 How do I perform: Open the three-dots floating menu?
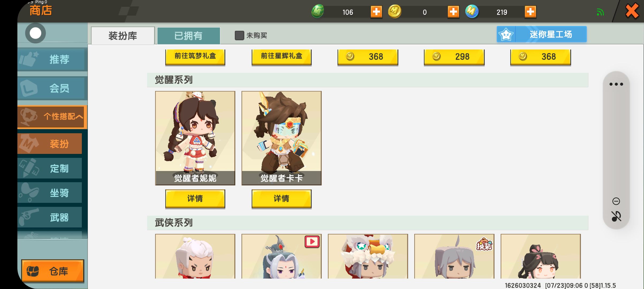616,84
